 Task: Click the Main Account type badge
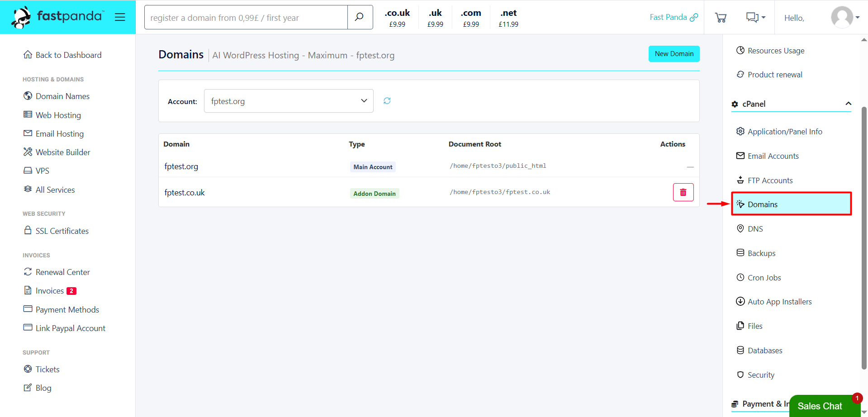click(373, 167)
